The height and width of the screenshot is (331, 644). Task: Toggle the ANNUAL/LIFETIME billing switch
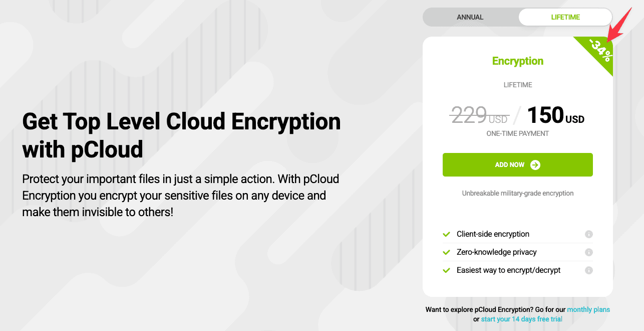click(518, 17)
